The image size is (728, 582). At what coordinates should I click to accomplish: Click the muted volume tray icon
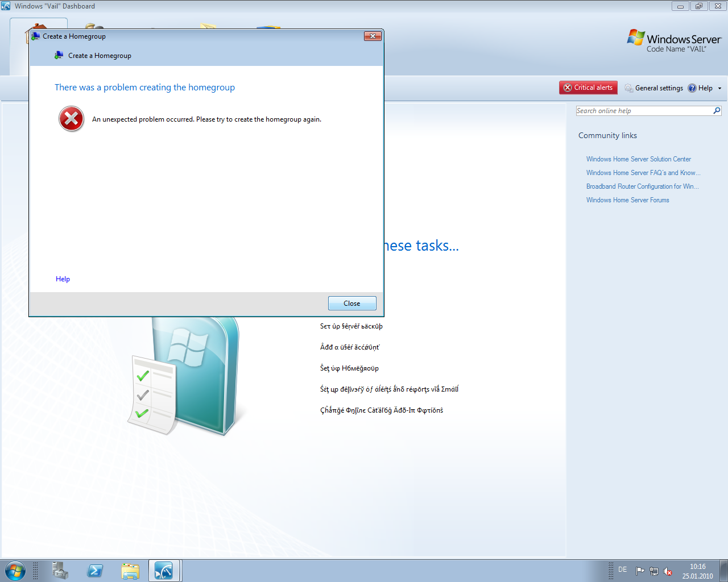668,571
